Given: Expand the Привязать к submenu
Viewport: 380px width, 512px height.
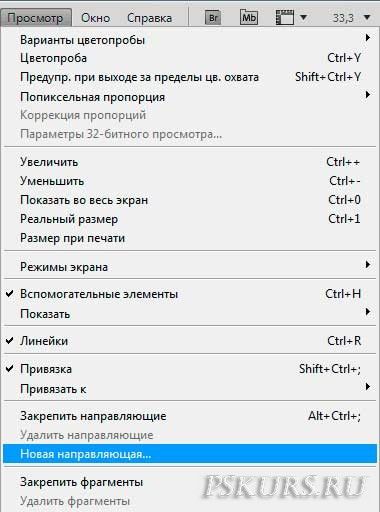Looking at the screenshot, I should coord(190,389).
